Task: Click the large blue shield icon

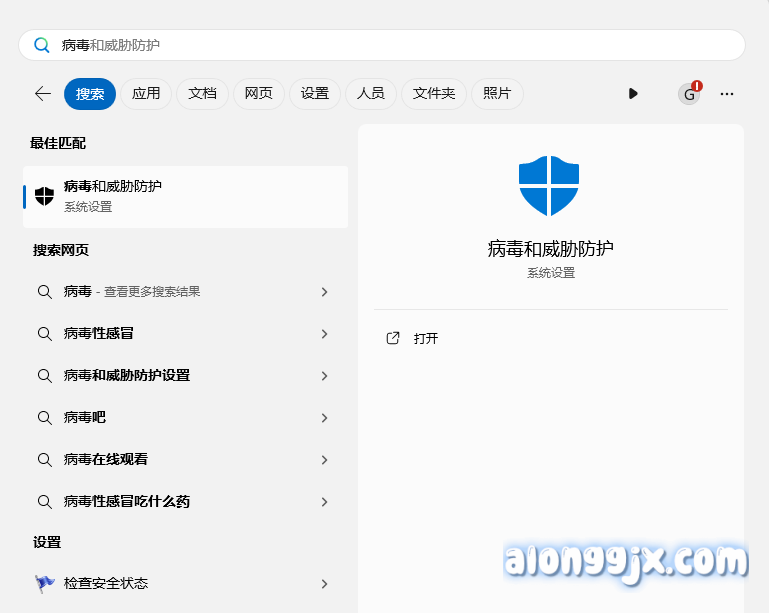Action: point(549,186)
